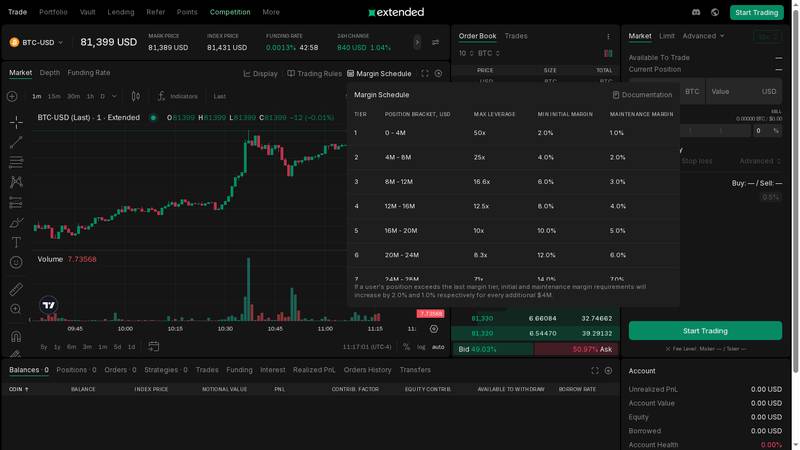
Task: Click the Value USD input field
Action: (743, 92)
